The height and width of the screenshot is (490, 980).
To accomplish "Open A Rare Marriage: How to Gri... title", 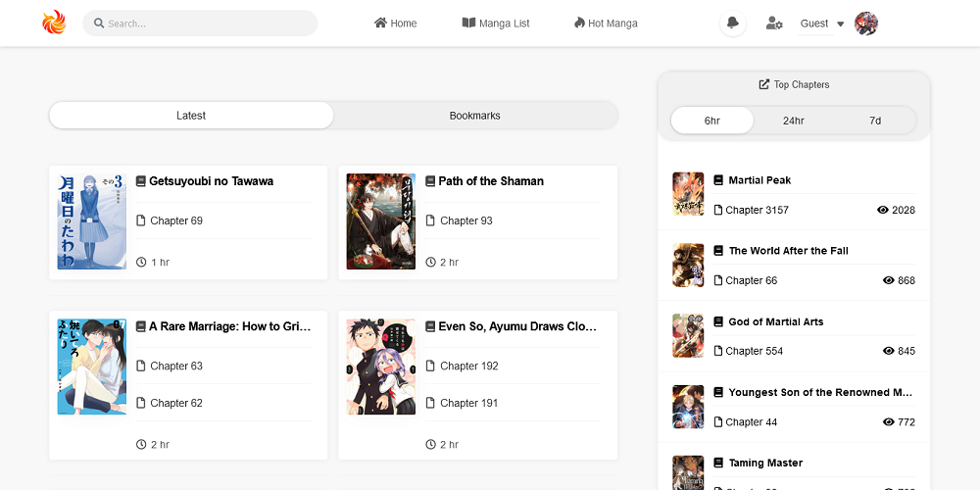I will pyautogui.click(x=230, y=326).
